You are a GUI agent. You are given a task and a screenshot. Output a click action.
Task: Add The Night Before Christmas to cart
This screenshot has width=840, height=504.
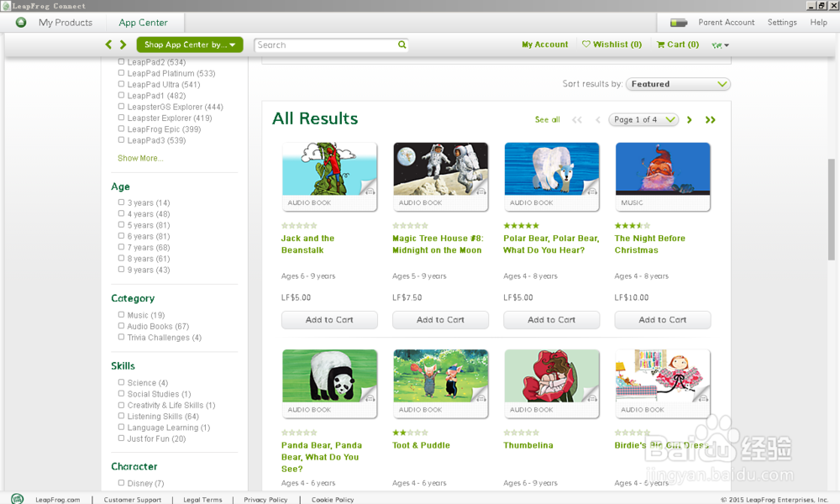pyautogui.click(x=663, y=320)
